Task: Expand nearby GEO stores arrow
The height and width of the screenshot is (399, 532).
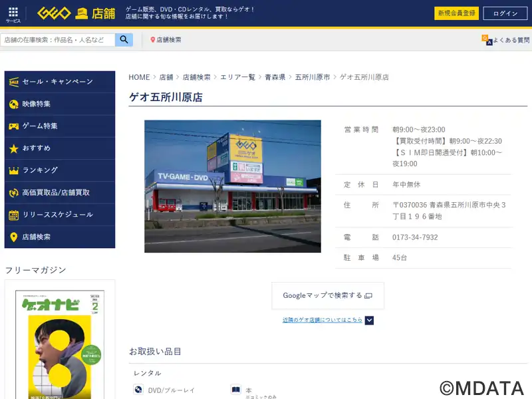Action: click(x=369, y=320)
